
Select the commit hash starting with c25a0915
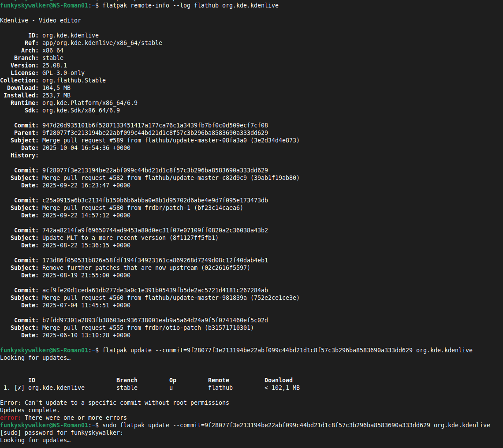pos(155,200)
